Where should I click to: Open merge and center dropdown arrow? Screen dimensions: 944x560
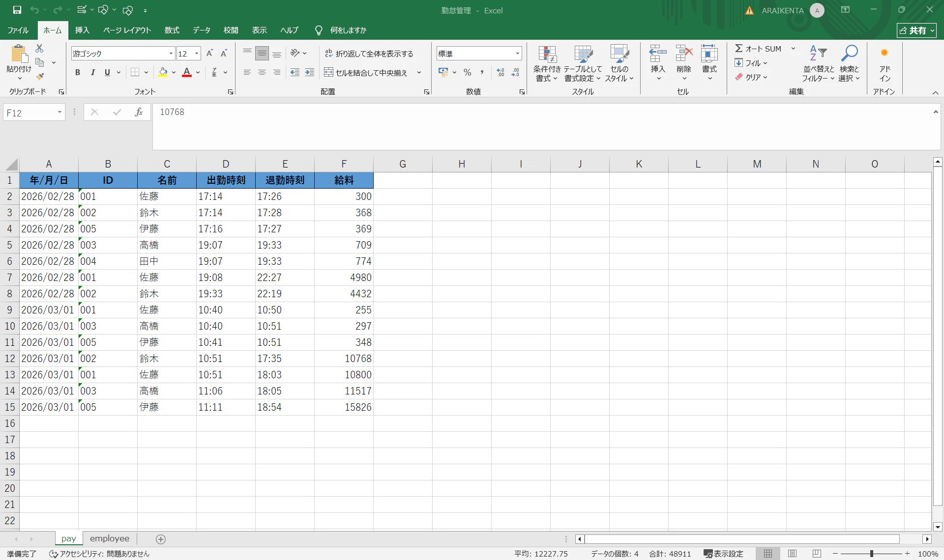(x=419, y=73)
